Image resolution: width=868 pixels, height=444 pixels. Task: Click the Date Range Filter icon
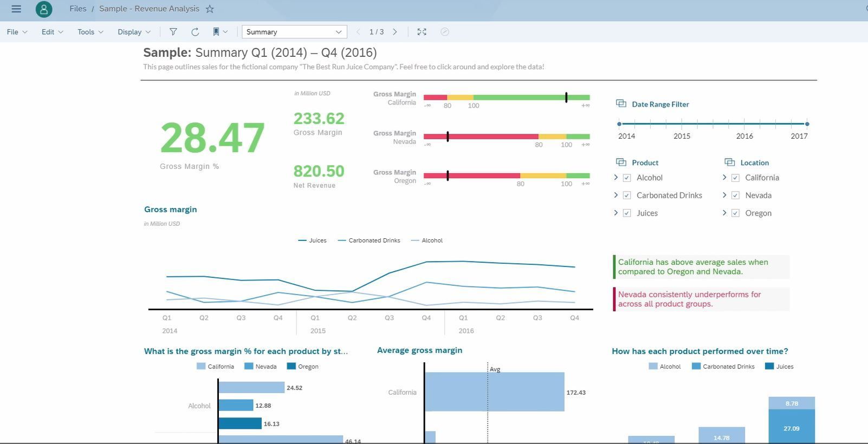click(x=621, y=103)
